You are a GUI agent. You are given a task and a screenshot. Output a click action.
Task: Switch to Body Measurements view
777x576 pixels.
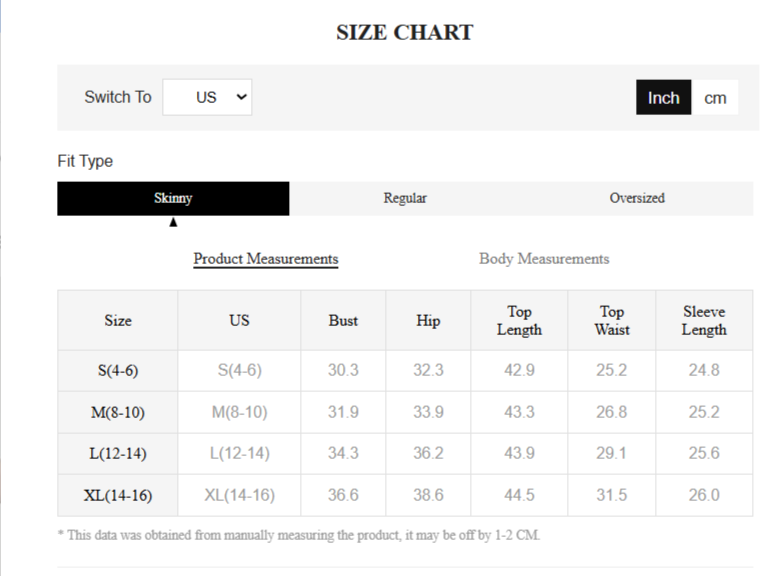tap(544, 259)
